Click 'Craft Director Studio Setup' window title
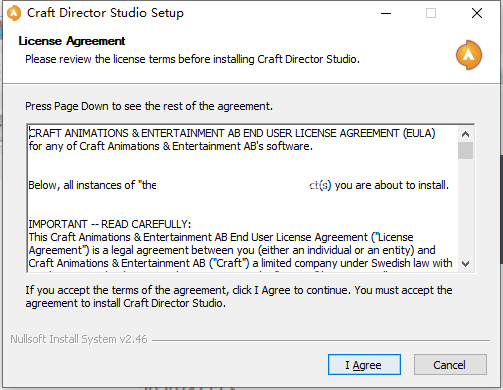Image resolution: width=503 pixels, height=390 pixels. point(105,13)
